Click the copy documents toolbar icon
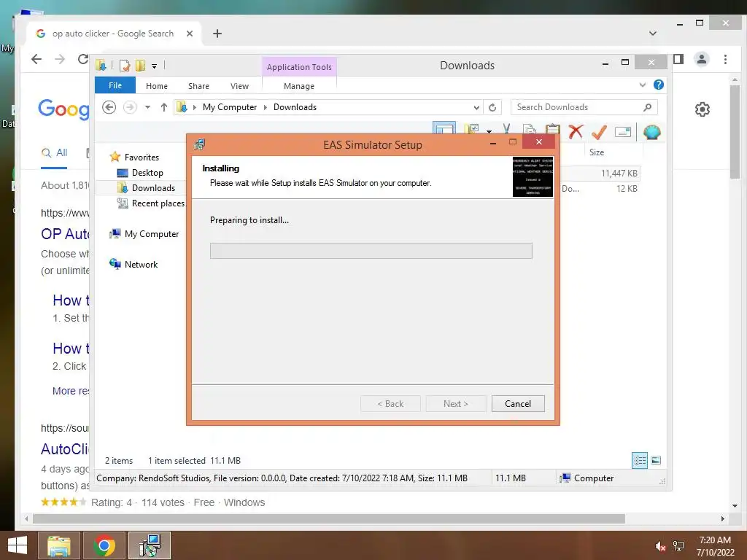747x560 pixels. pyautogui.click(x=530, y=128)
